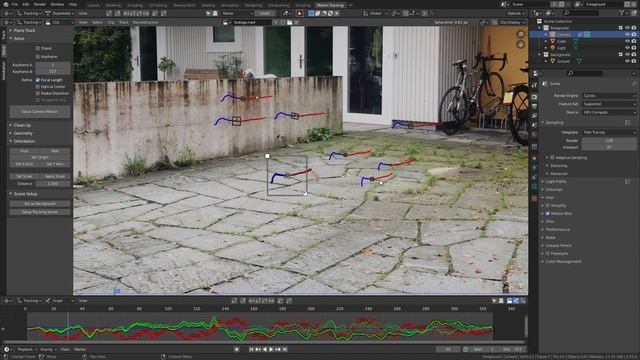
Task: Open the Render menu
Action: click(x=40, y=4)
